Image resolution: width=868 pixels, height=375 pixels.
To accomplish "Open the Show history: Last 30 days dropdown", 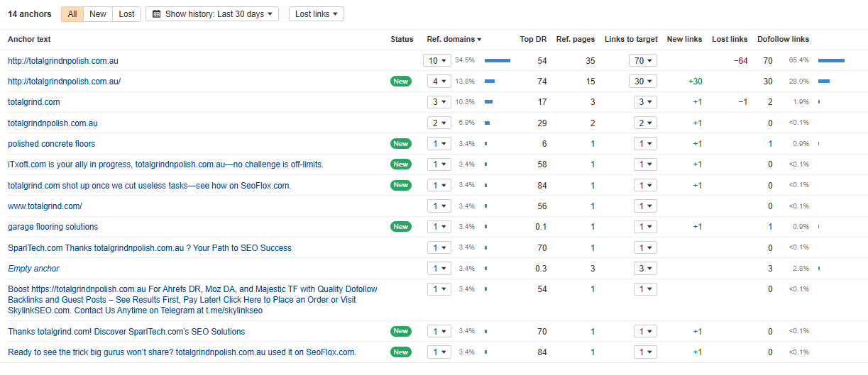I will click(212, 14).
